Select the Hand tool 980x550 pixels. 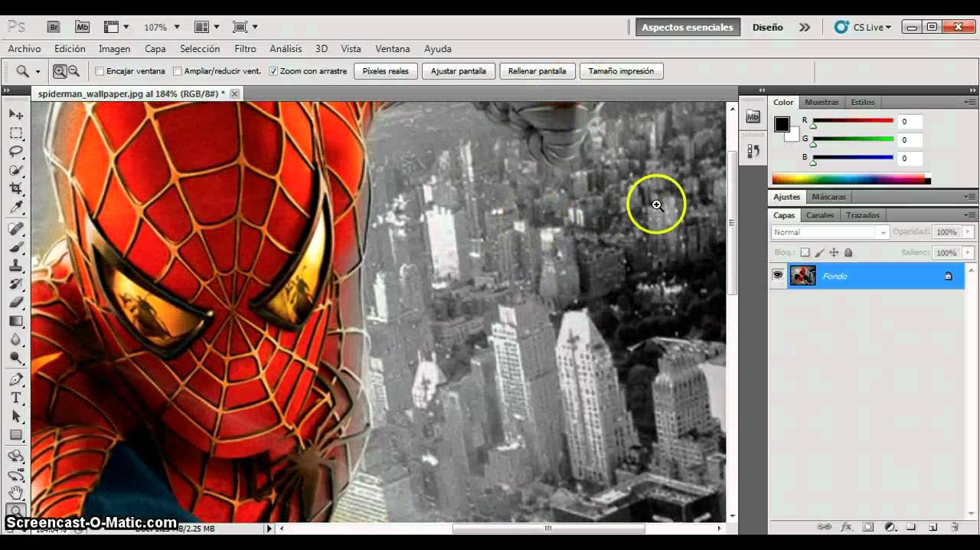[x=16, y=493]
